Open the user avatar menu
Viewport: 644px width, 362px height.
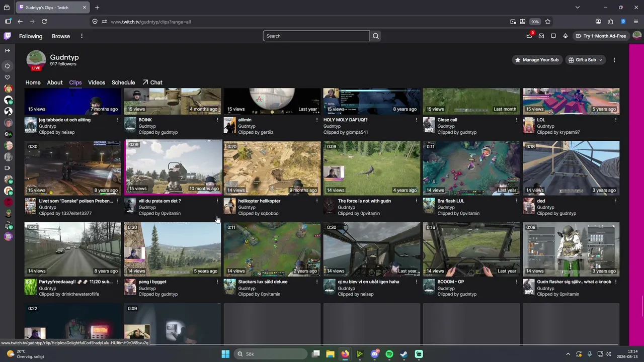[x=637, y=36]
